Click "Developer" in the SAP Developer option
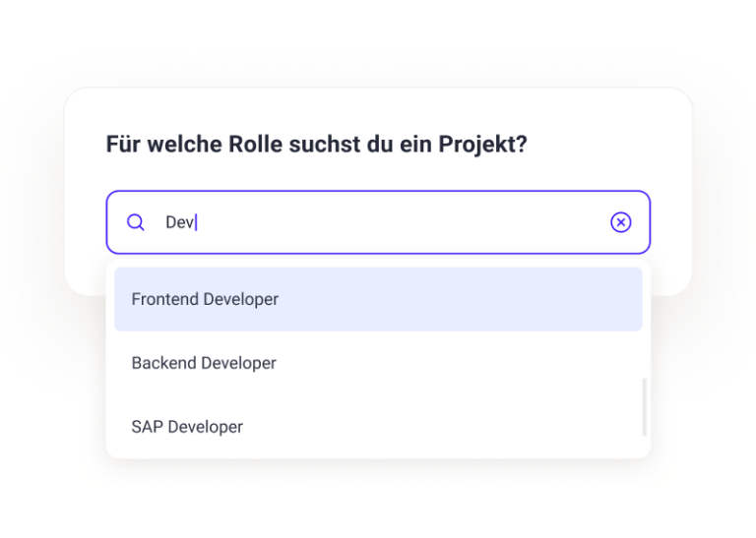756x538 pixels. click(x=206, y=427)
